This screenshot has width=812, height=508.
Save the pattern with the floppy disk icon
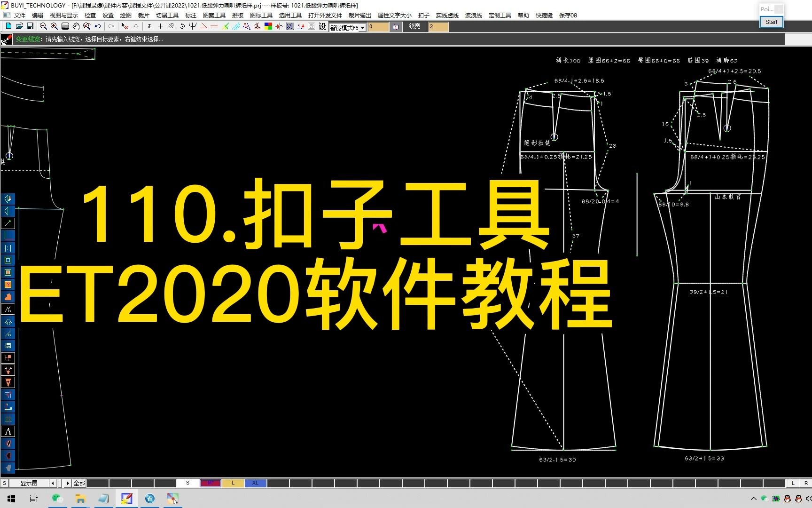click(30, 26)
